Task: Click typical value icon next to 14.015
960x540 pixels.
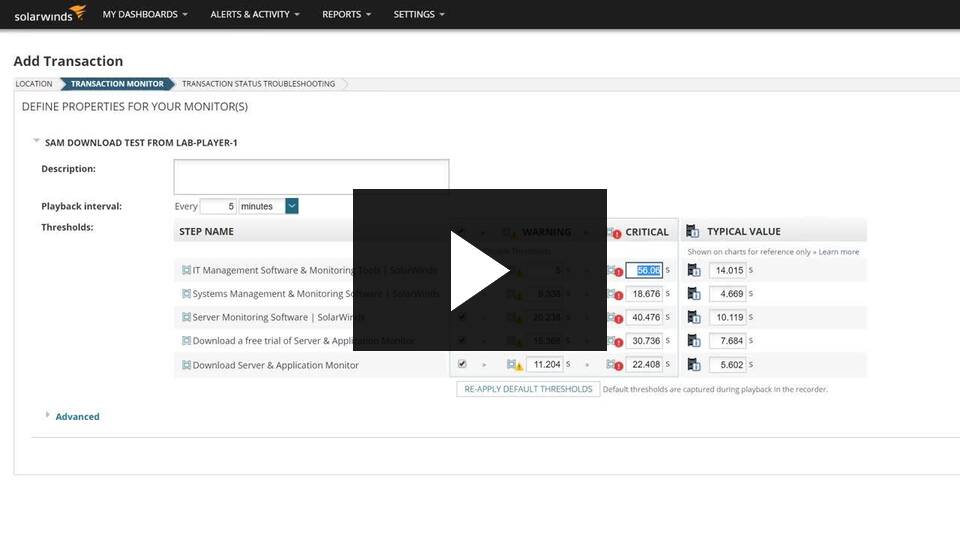Action: pyautogui.click(x=694, y=270)
